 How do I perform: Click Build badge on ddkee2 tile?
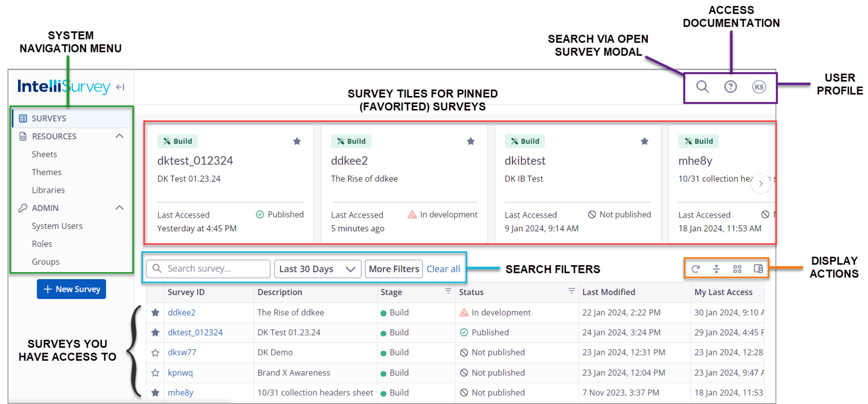point(351,141)
